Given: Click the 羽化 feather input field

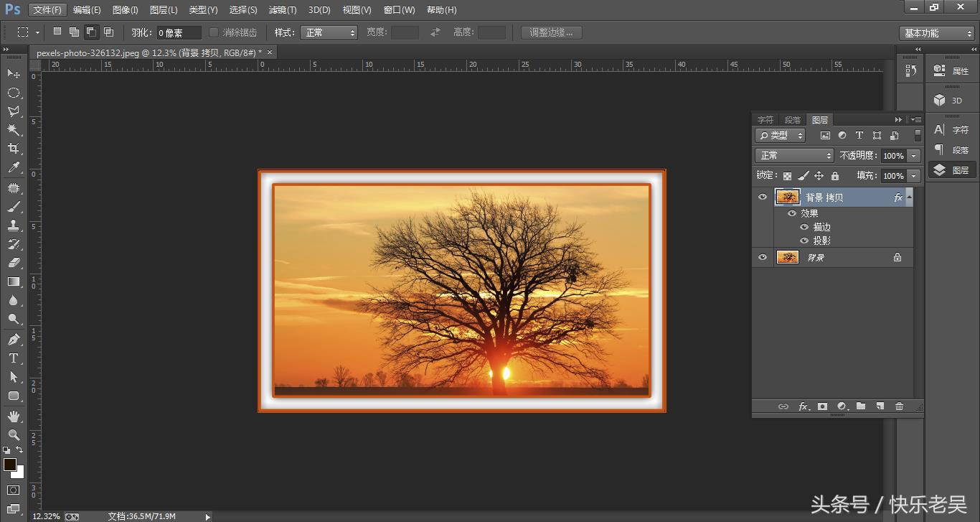Looking at the screenshot, I should click(x=179, y=33).
